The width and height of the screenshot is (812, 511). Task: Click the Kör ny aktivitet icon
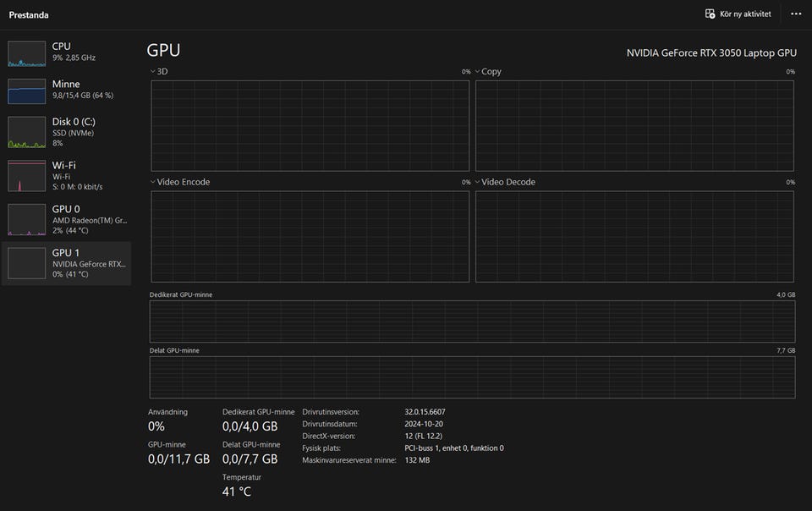[x=710, y=14]
